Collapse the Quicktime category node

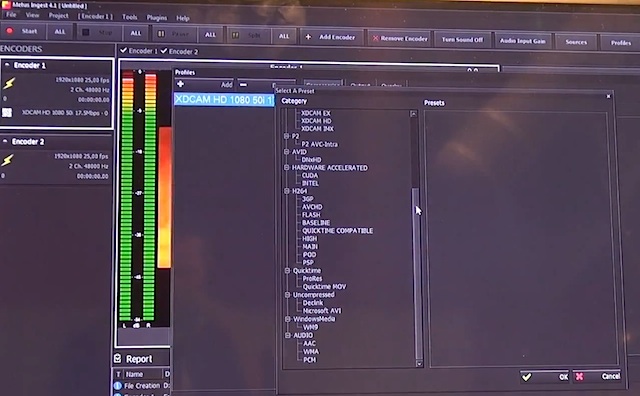(288, 270)
